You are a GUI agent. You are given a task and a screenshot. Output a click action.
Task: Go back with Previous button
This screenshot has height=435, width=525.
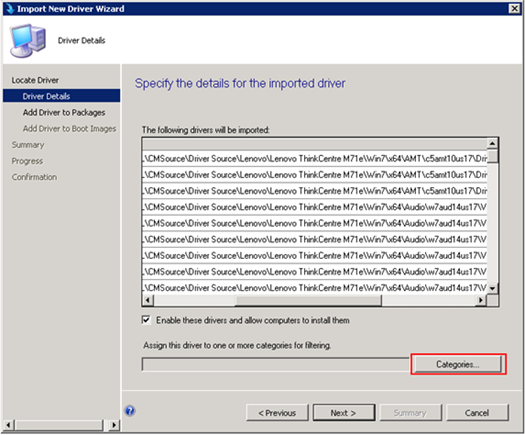point(277,413)
